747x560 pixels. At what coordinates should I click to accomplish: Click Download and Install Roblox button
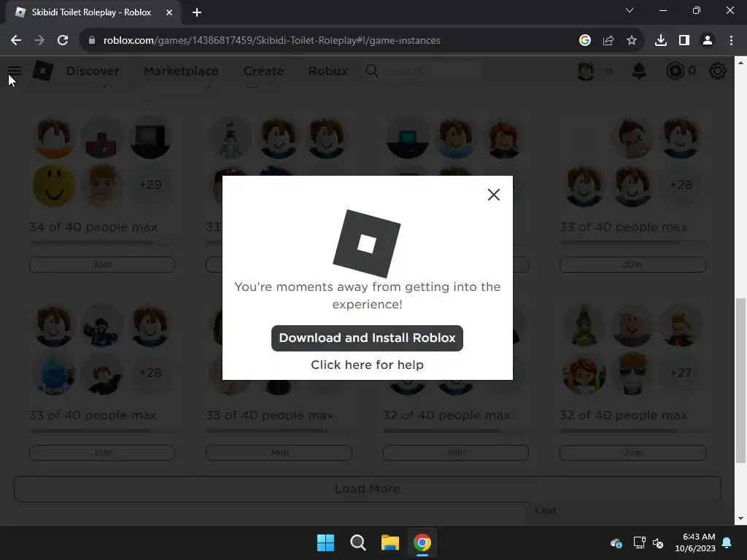tap(367, 338)
